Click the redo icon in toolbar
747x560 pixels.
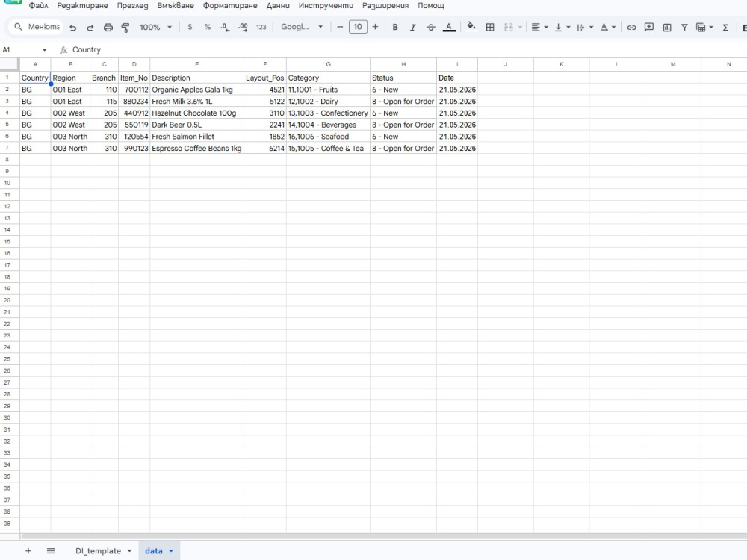[x=90, y=27]
